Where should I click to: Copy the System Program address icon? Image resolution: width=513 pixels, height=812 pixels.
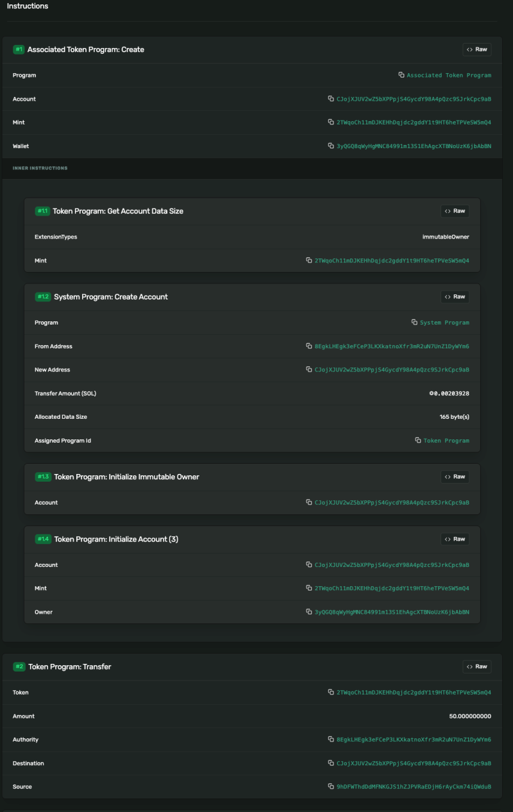click(x=414, y=323)
